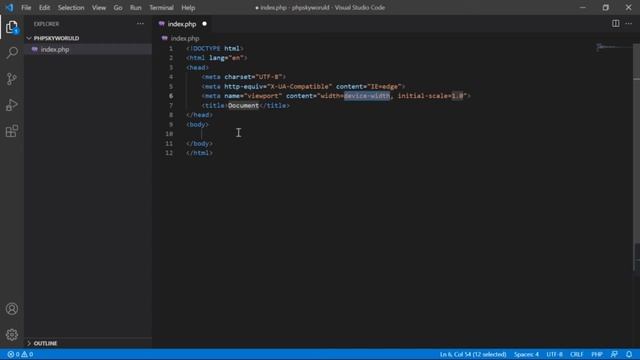The height and width of the screenshot is (360, 640).
Task: Select the index.php editor tab
Action: (182, 24)
